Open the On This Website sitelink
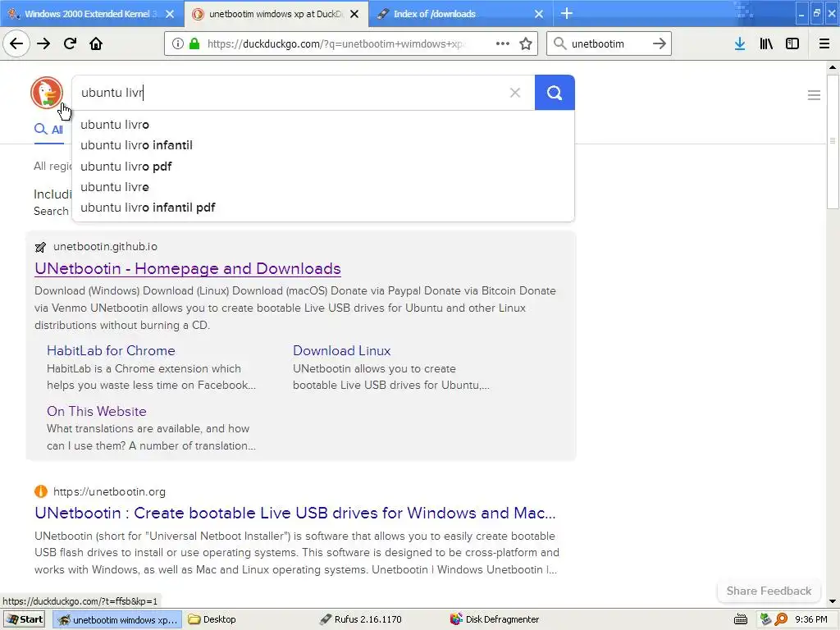The image size is (840, 630). [97, 411]
